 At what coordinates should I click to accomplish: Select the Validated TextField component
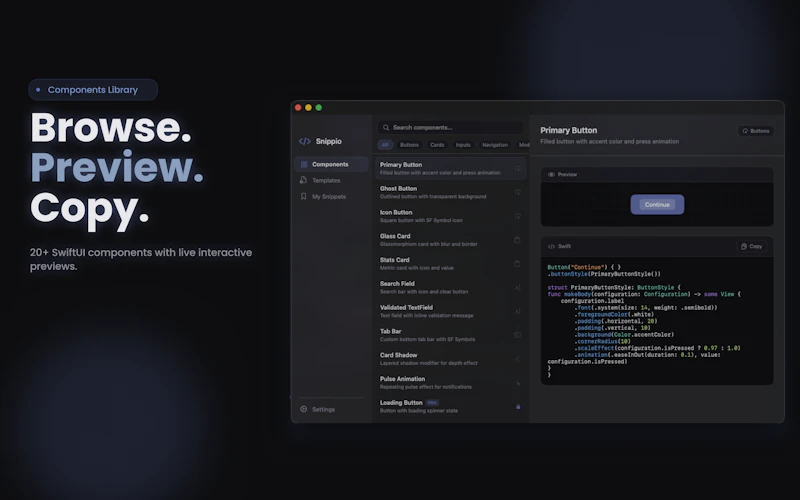coord(451,311)
